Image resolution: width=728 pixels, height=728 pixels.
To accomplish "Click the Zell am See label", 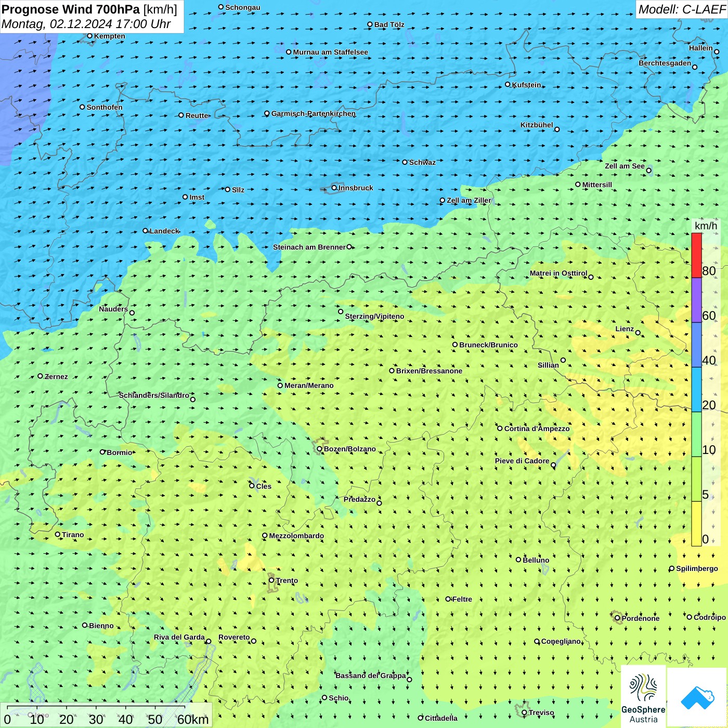I will tap(625, 166).
